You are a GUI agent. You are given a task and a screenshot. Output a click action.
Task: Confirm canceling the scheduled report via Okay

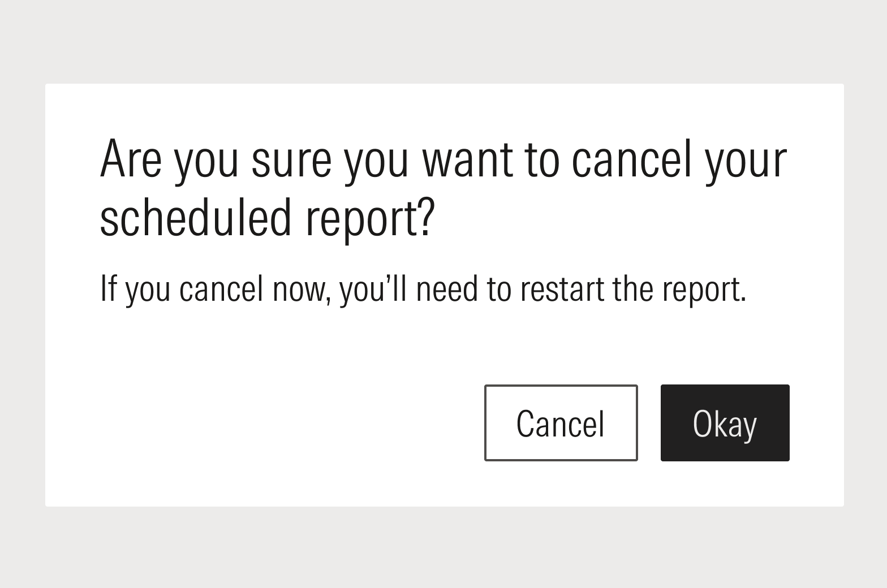[x=725, y=423]
